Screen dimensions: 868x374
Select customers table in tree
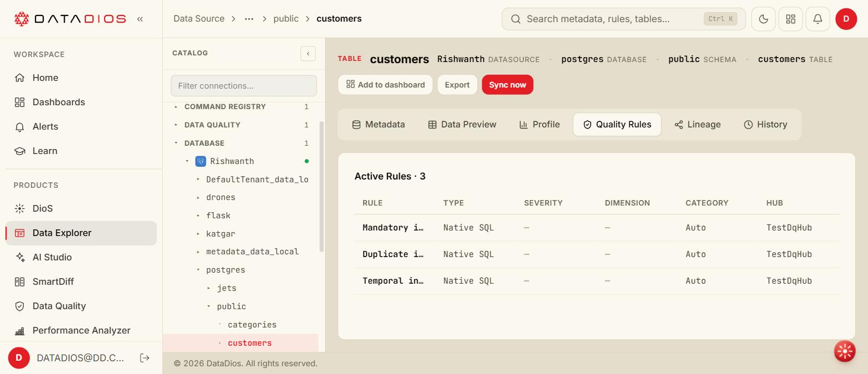pos(250,343)
